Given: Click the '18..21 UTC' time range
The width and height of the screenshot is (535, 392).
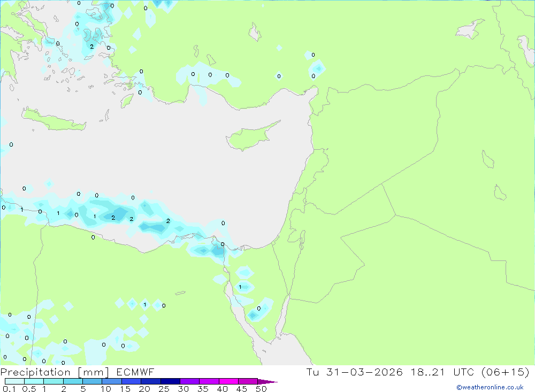Looking at the screenshot, I should pos(442,372).
